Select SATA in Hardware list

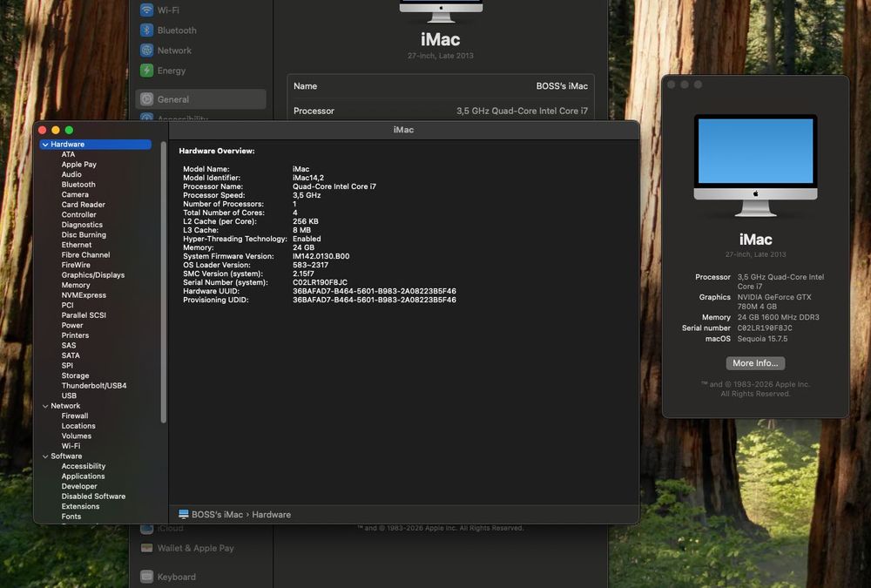point(71,355)
